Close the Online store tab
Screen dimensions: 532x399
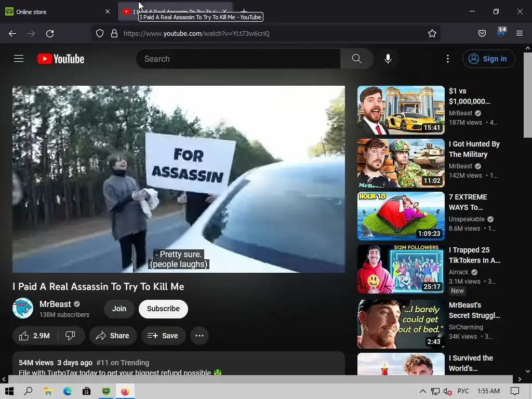[x=108, y=11]
